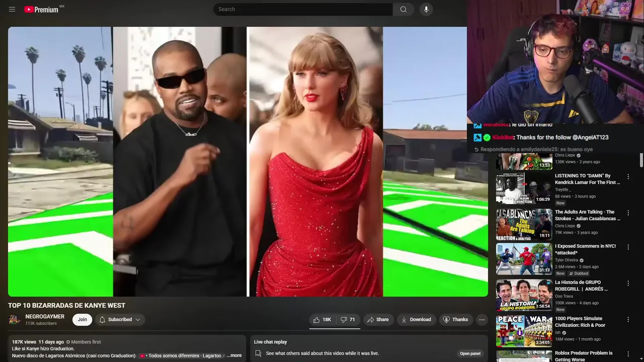Dislike the video with 71 dislikes
Viewport: 644px width, 362px height.
[x=348, y=319]
